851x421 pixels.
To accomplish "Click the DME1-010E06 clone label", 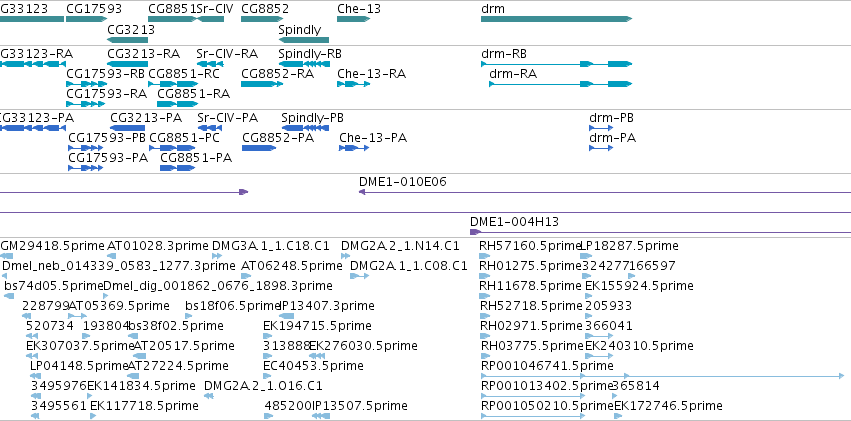I will (x=403, y=182).
